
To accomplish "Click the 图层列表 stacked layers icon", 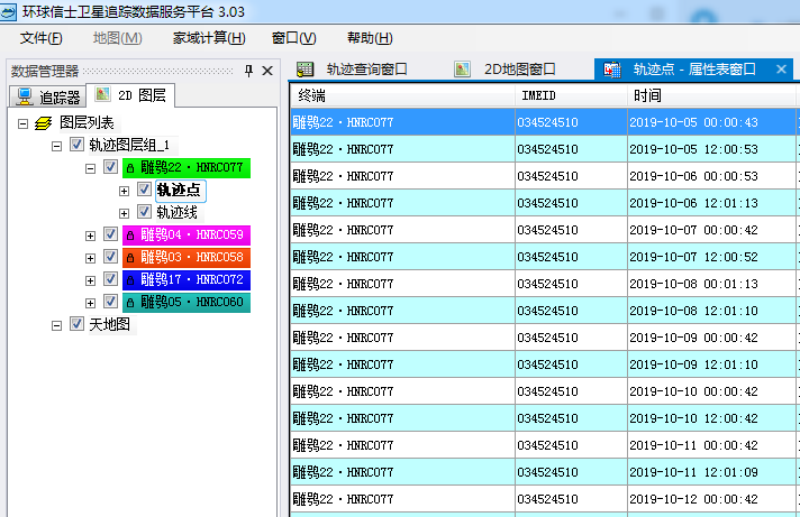I will coord(43,123).
